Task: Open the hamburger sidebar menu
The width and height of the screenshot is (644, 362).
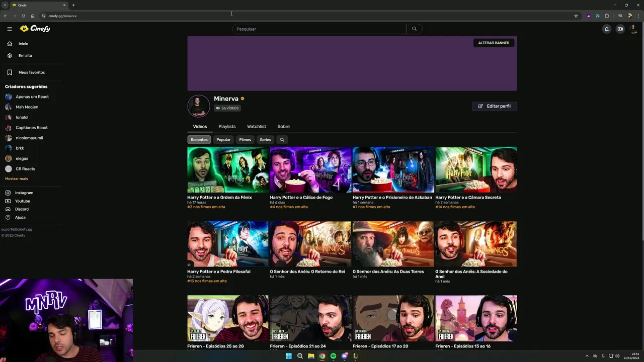Action: point(9,29)
